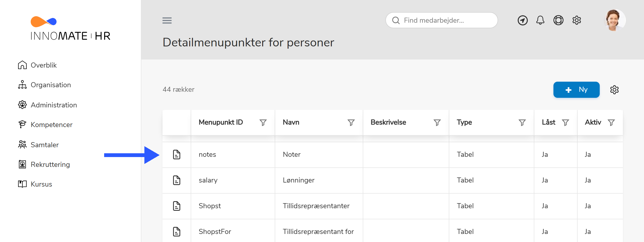Click the Samtaler people icon
The height and width of the screenshot is (242, 644).
tap(23, 145)
